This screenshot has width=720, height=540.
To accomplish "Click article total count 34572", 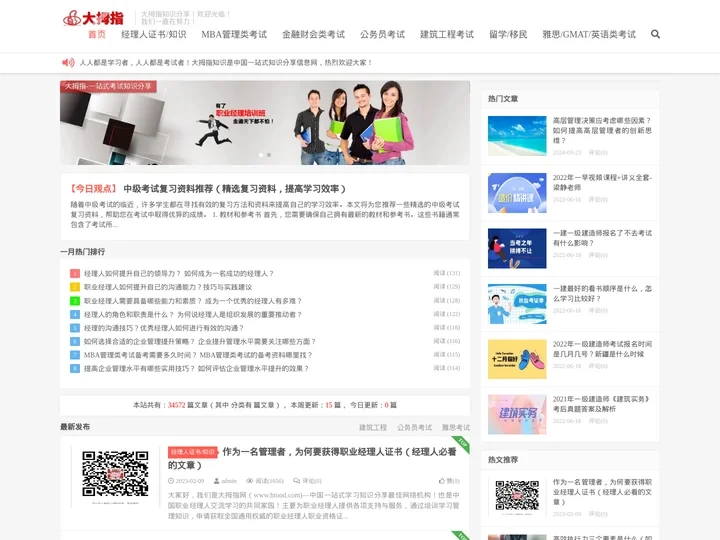I will [x=176, y=405].
